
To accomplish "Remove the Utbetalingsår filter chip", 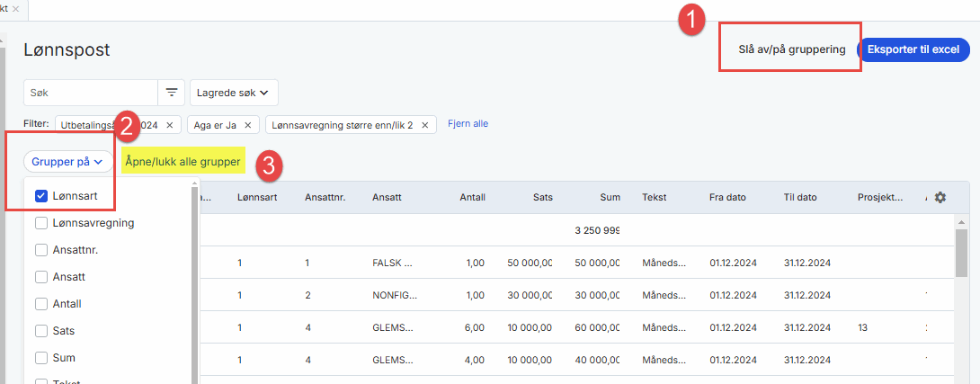I will pyautogui.click(x=169, y=124).
